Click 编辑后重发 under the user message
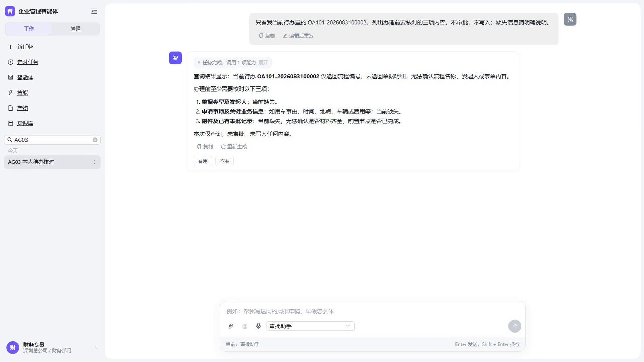Screen dimensions: 644x362 click(298, 36)
